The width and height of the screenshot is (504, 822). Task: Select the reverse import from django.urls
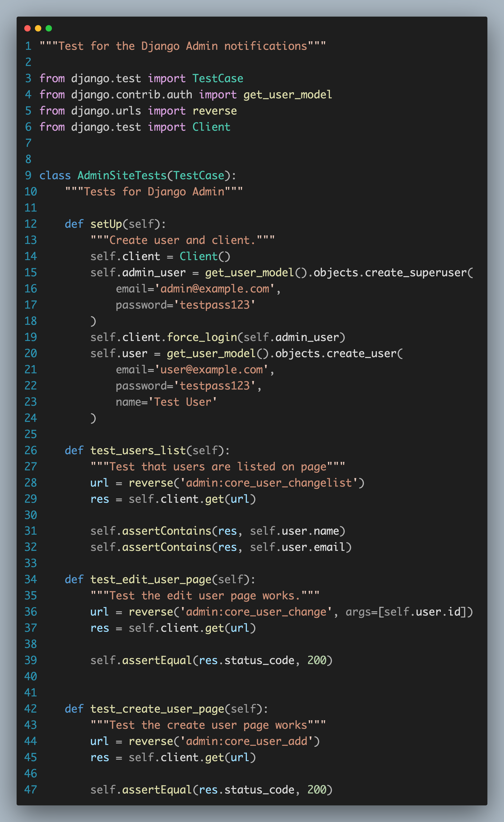point(215,110)
